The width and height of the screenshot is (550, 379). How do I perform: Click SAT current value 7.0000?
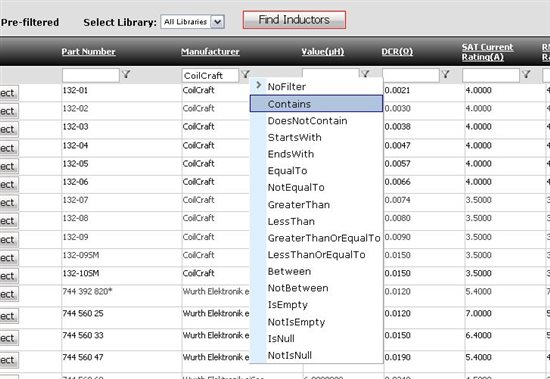tap(478, 313)
